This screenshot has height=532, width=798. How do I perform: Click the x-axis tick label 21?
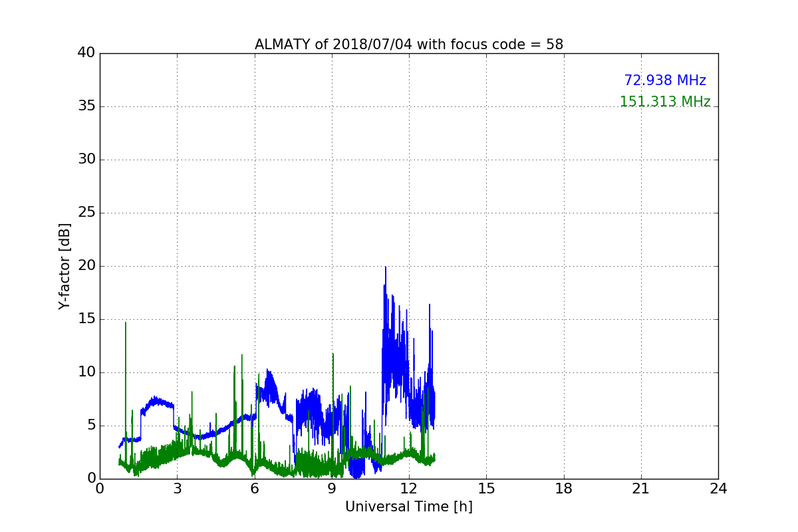pos(641,489)
